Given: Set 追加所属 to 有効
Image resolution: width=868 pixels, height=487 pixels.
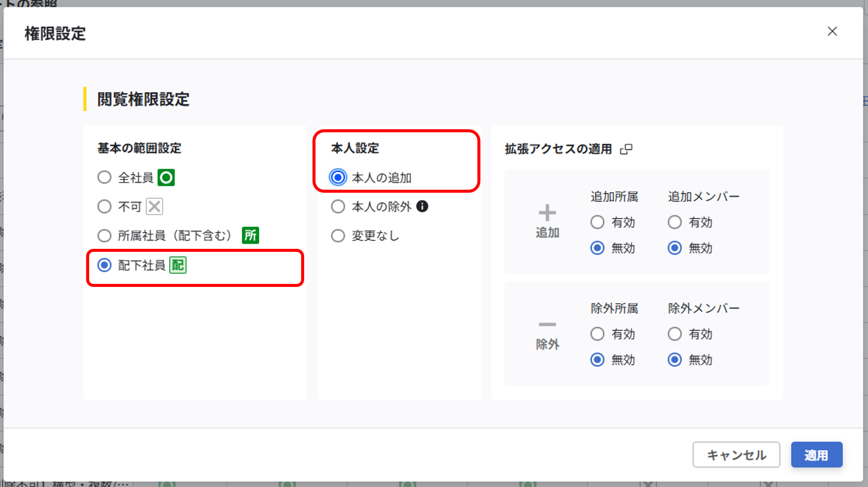Looking at the screenshot, I should (598, 222).
